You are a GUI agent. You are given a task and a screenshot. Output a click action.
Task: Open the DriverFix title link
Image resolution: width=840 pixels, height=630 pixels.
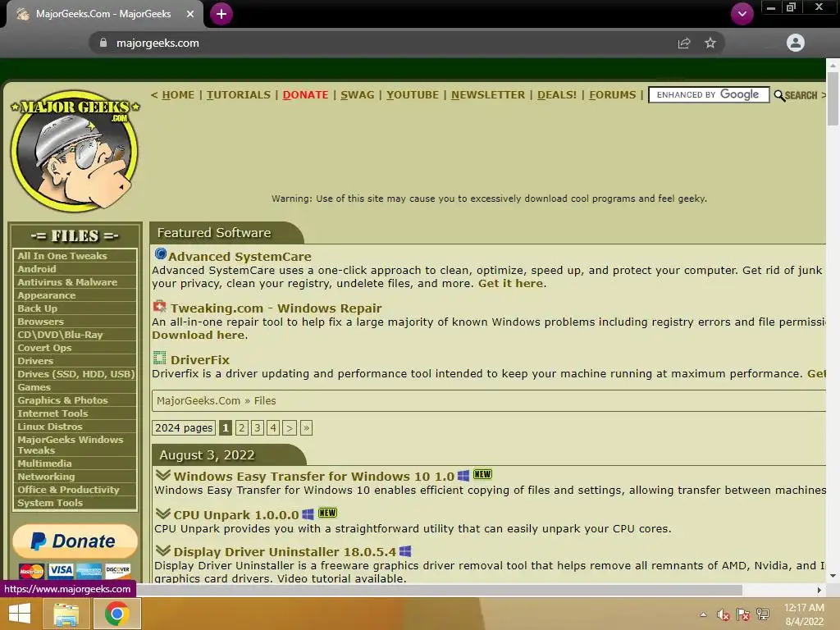click(x=200, y=360)
